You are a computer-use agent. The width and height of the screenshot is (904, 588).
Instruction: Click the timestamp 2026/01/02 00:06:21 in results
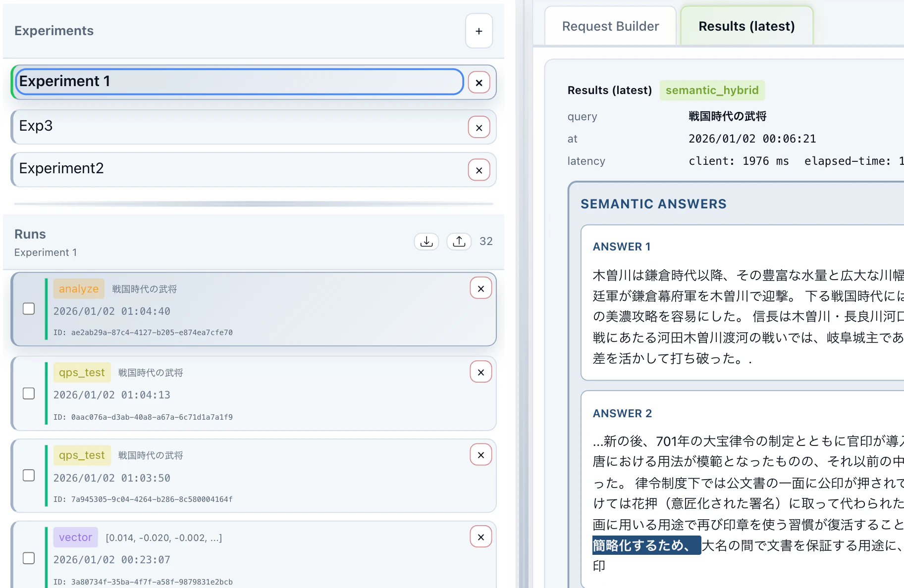pos(752,139)
